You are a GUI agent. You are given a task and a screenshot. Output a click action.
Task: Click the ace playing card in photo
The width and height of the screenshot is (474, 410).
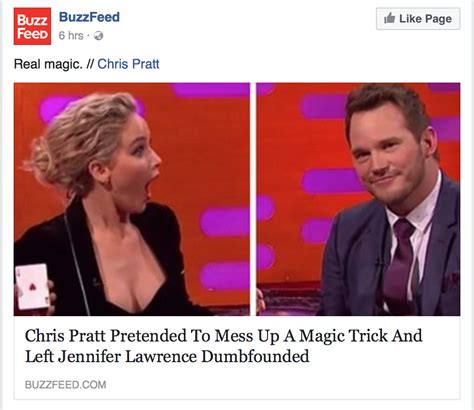(x=33, y=287)
